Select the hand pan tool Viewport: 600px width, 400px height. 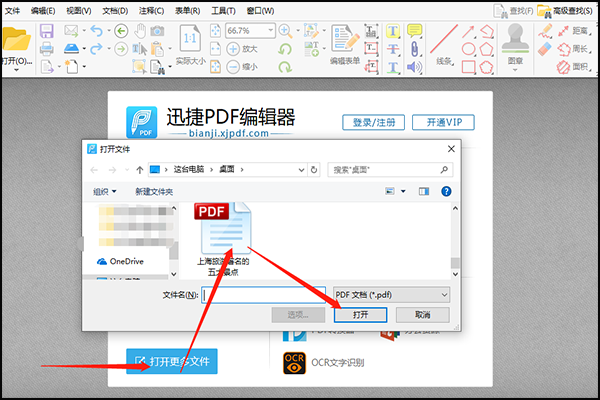click(140, 31)
